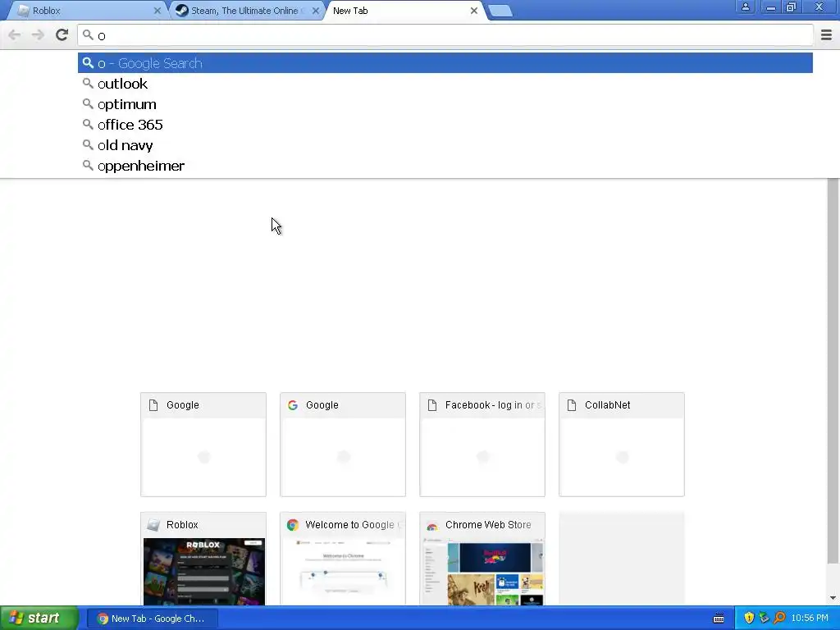The height and width of the screenshot is (630, 840).
Task: Pick the 'outlook' search suggestion
Action: click(445, 84)
